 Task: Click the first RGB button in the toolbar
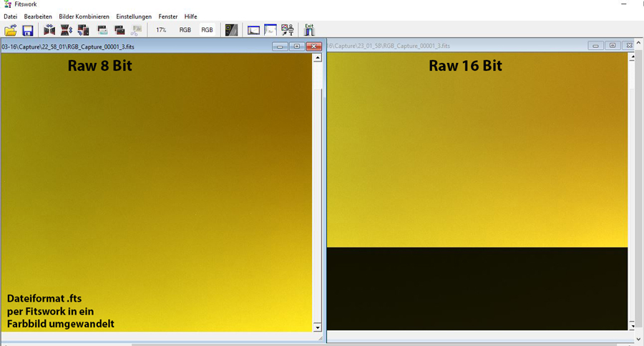[185, 30]
